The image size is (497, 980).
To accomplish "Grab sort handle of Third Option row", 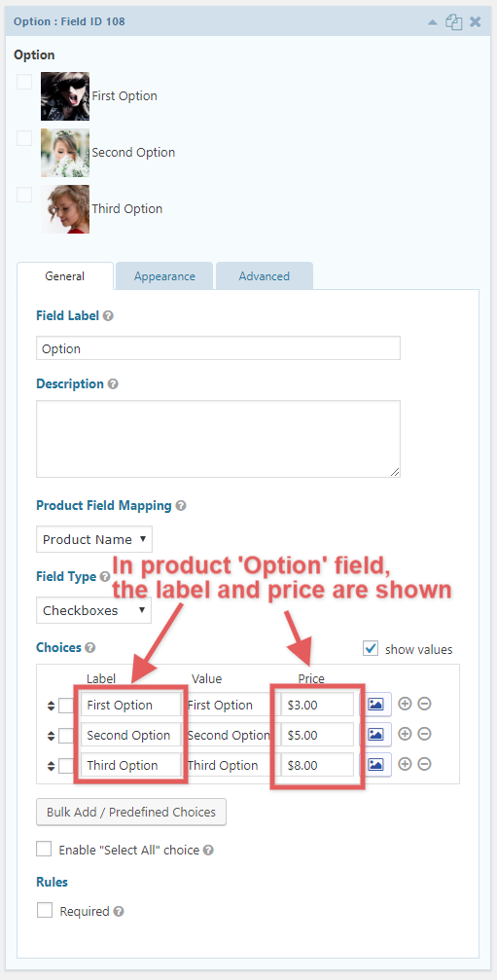I will [x=52, y=766].
